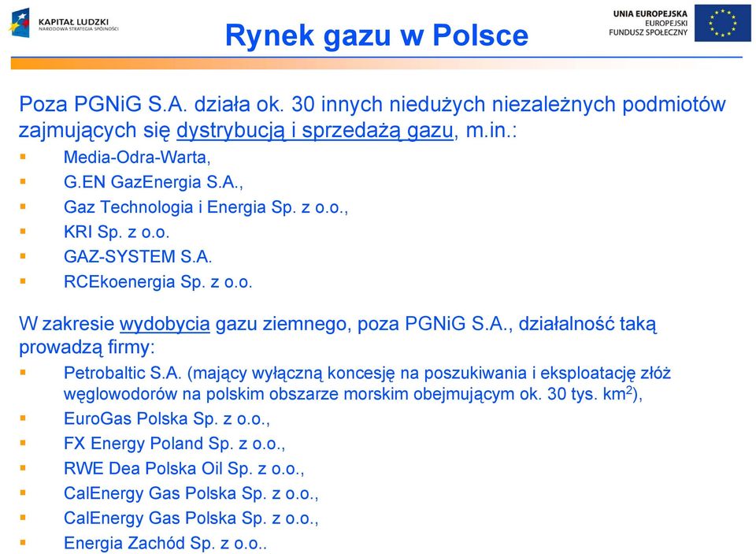Click the "Unia Europejska" text label
This screenshot has width=756, height=554.
[x=650, y=13]
